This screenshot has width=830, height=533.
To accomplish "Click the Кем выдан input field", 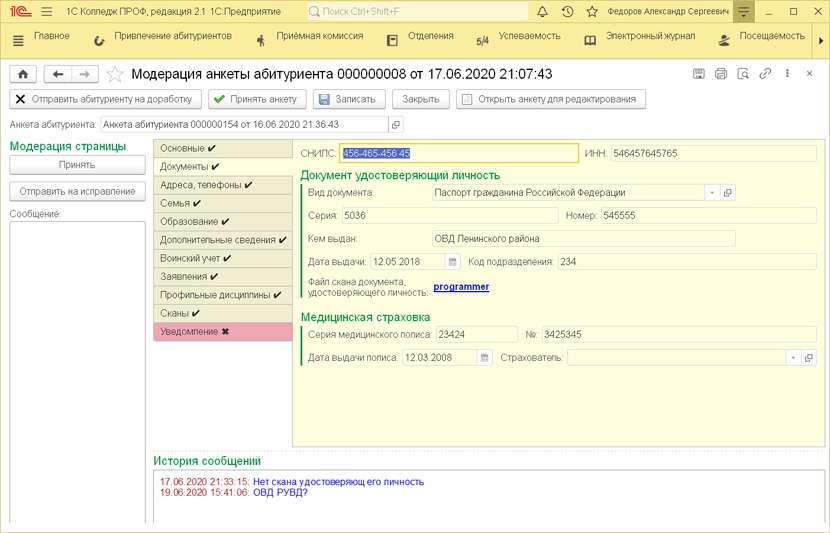I will point(583,239).
